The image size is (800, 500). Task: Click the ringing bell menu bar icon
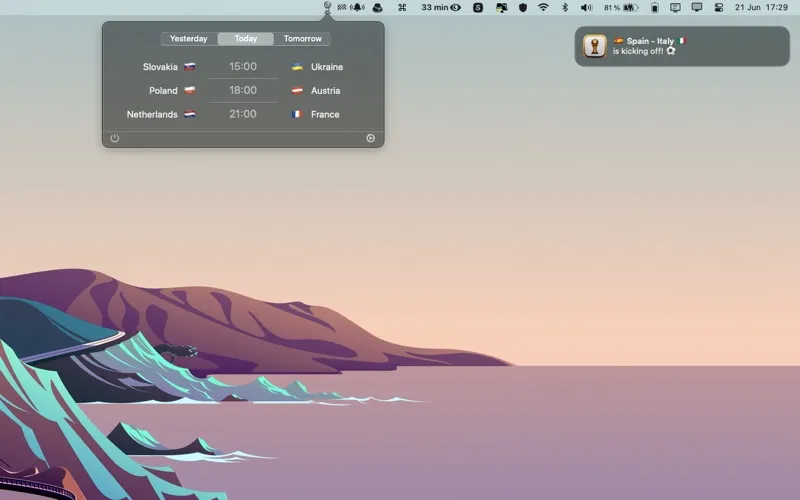[x=357, y=7]
